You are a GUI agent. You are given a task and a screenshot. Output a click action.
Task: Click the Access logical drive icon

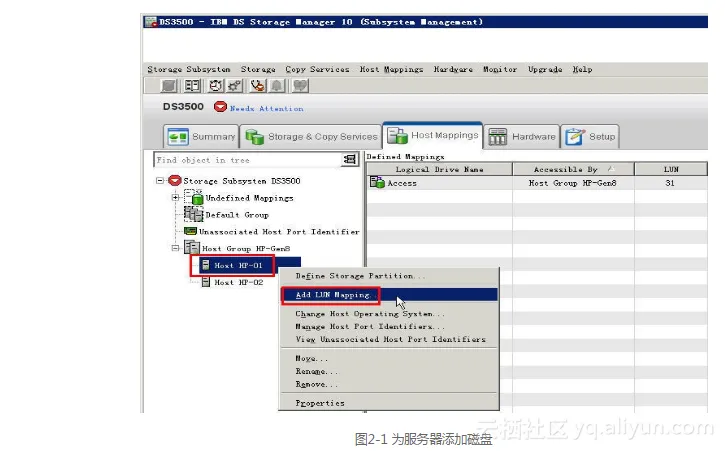click(377, 183)
